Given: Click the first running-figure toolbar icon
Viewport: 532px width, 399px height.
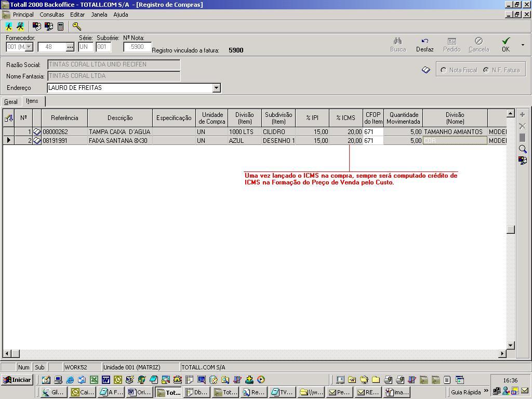Looking at the screenshot, I should (x=9, y=26).
